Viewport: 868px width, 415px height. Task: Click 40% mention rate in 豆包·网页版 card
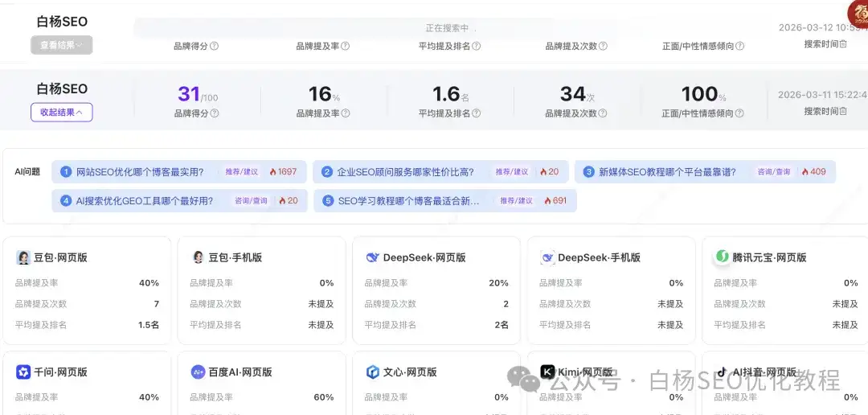149,283
